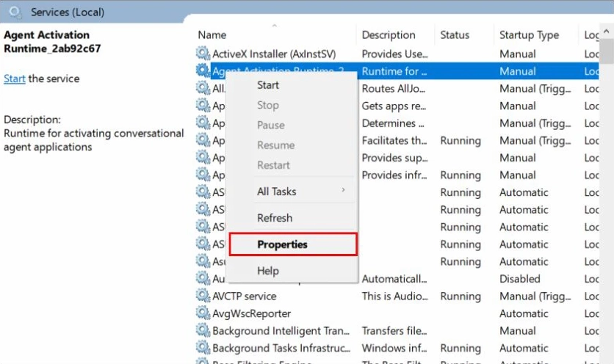Click the Background Intelligent Transfer service icon
Viewport: 614px width, 364px height.
[203, 331]
